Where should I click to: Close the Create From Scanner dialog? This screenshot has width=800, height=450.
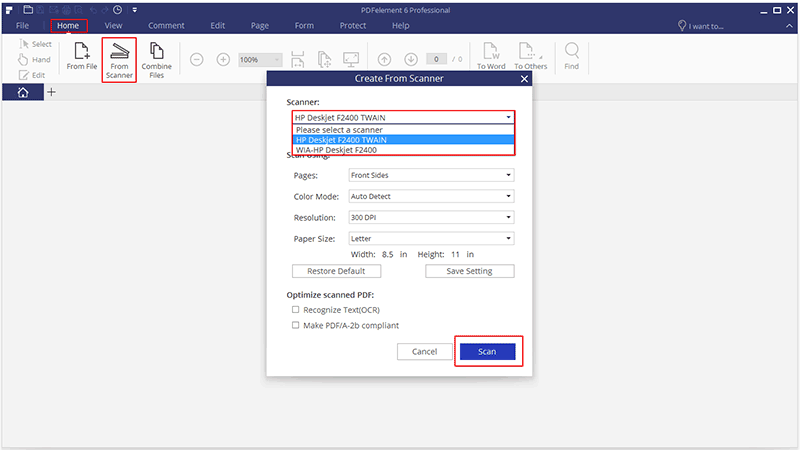(524, 79)
